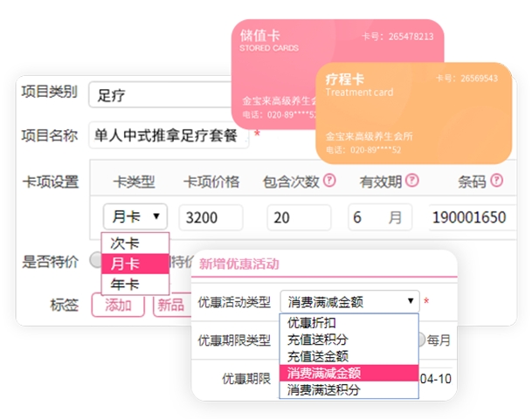532x419 pixels.
Task: Click the 包含次数 field showing 20
Action: click(306, 216)
